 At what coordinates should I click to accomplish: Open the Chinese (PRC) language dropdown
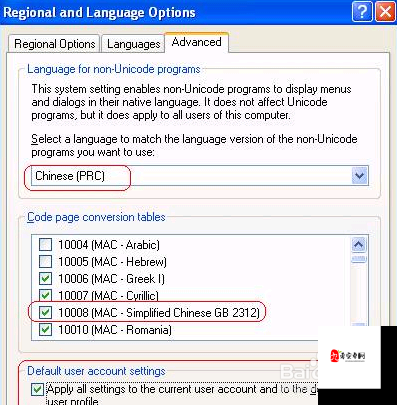200,176
